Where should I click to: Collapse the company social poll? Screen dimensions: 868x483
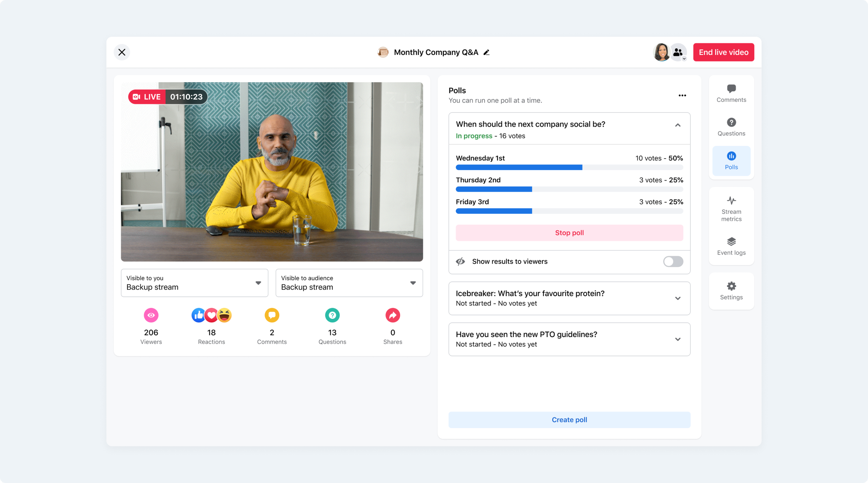pos(678,125)
